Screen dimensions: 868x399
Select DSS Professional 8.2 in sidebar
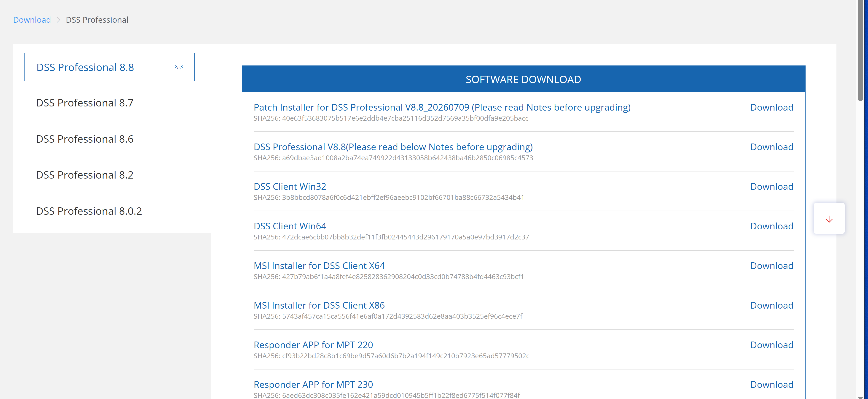[x=85, y=175]
